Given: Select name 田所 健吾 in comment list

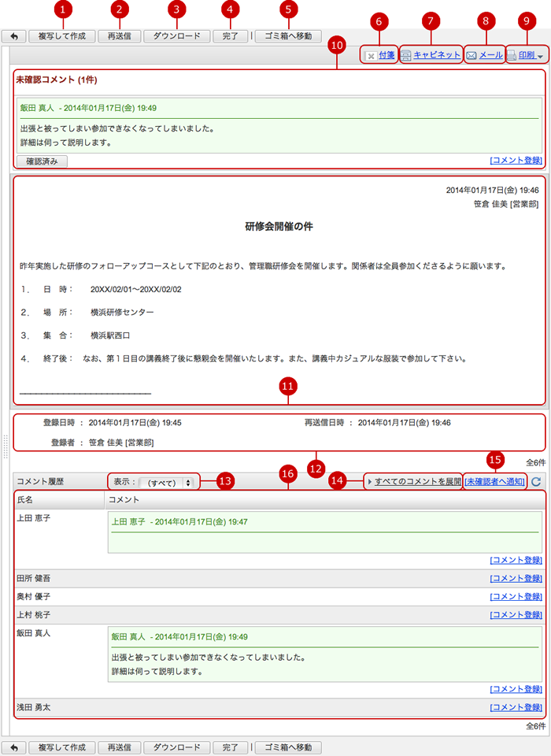Looking at the screenshot, I should click(33, 579).
